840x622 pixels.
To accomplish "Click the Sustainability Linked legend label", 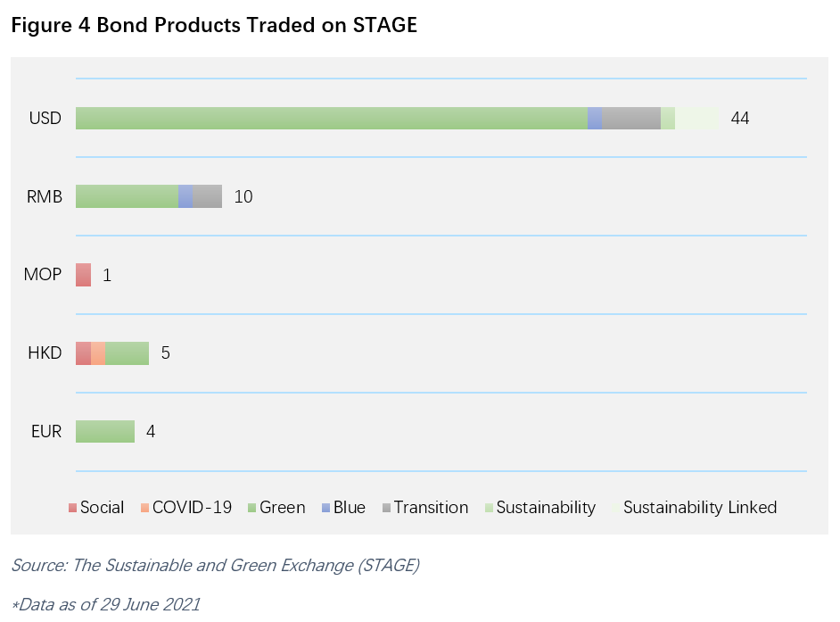I will [699, 508].
